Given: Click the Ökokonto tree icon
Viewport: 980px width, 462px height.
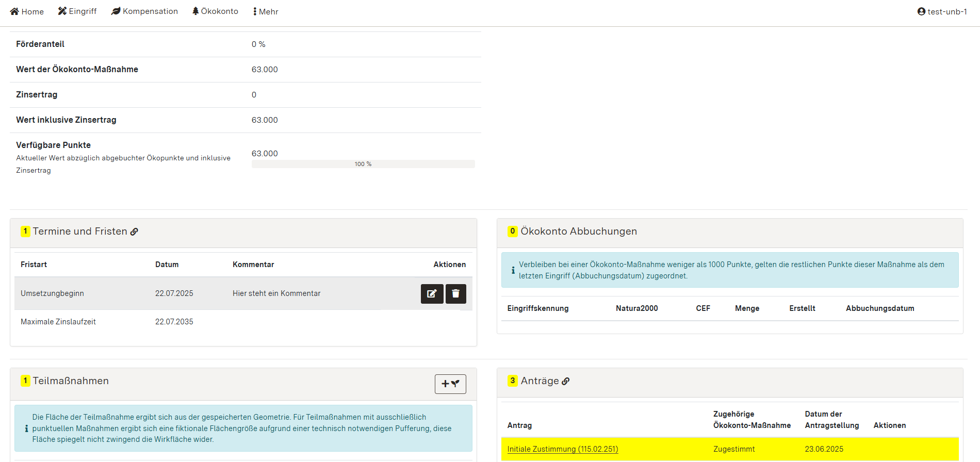Looking at the screenshot, I should [x=195, y=11].
